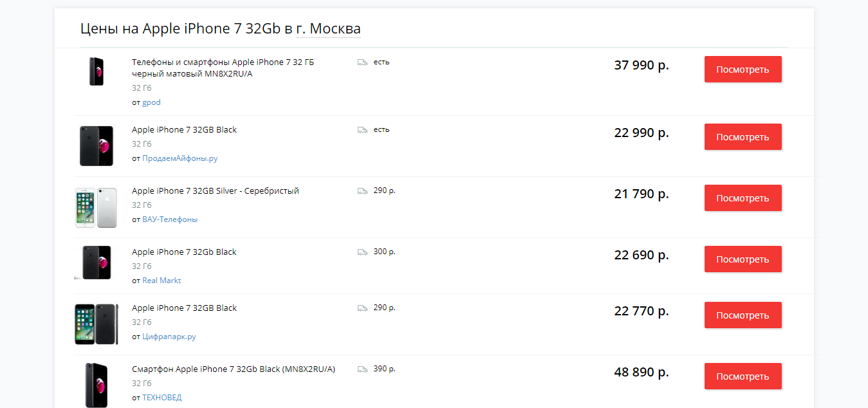This screenshot has width=868, height=408.
Task: Click the delivery icon next to есть in the gpod listing
Action: pyautogui.click(x=362, y=62)
